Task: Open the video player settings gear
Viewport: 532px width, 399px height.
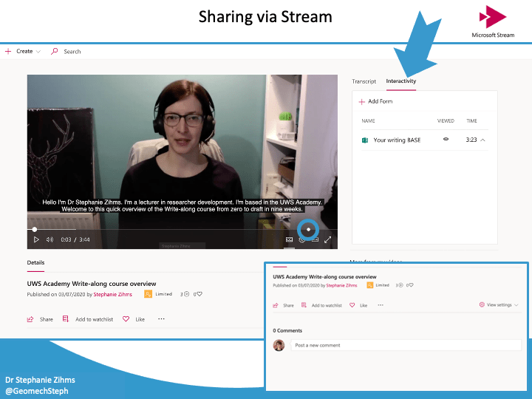Action: [301, 240]
